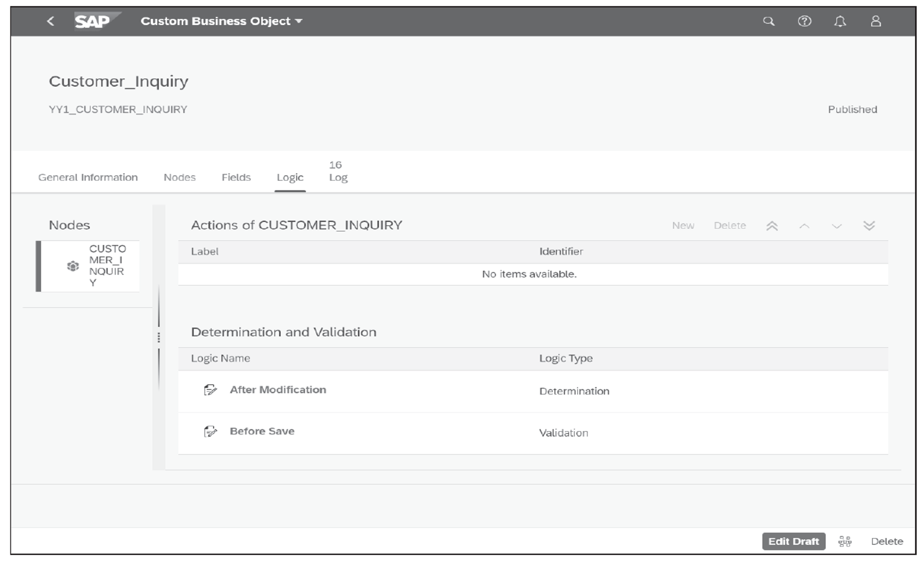Click the edit icon next to After Modification
The image size is (924, 562).
pyautogui.click(x=210, y=390)
